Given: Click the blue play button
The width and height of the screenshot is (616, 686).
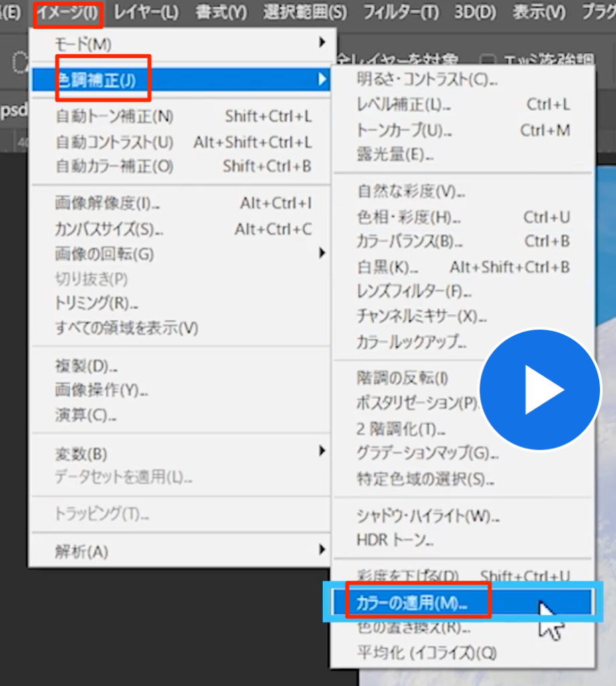Looking at the screenshot, I should tap(540, 389).
